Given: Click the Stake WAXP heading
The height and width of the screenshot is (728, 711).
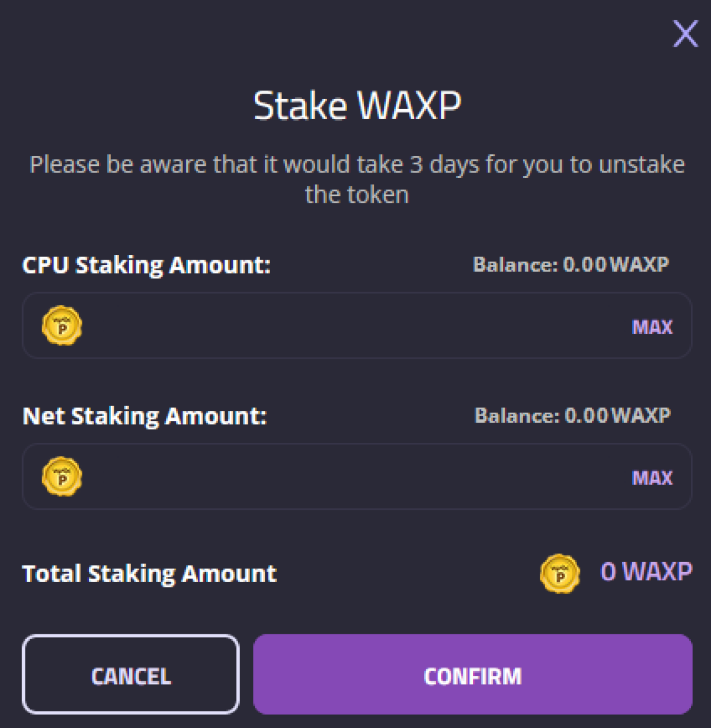Looking at the screenshot, I should [x=357, y=106].
